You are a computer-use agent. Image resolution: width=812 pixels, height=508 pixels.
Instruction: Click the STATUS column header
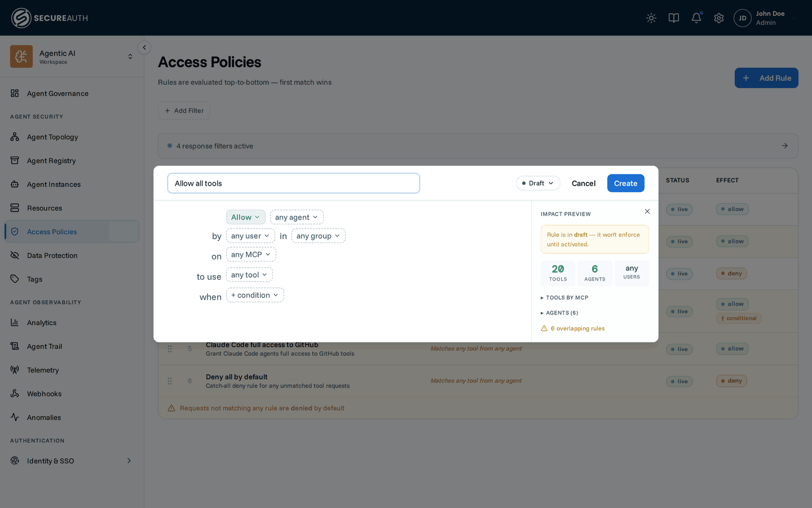point(678,181)
